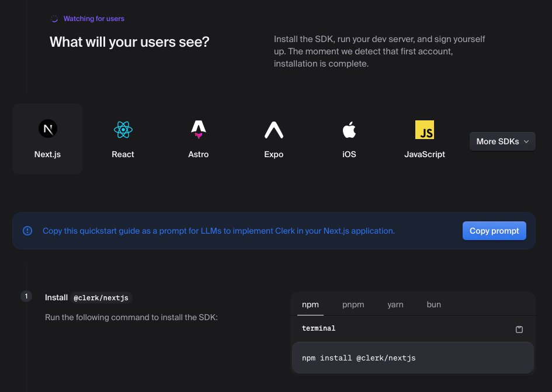This screenshot has height=392, width=552.
Task: Pick the Astro SDK logo
Action: click(x=199, y=129)
